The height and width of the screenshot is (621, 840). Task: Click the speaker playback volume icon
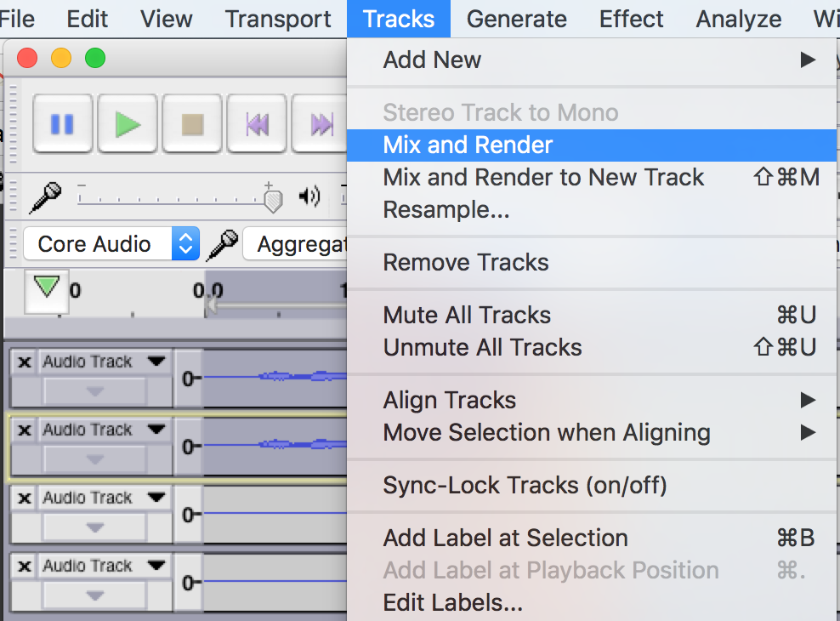click(309, 197)
